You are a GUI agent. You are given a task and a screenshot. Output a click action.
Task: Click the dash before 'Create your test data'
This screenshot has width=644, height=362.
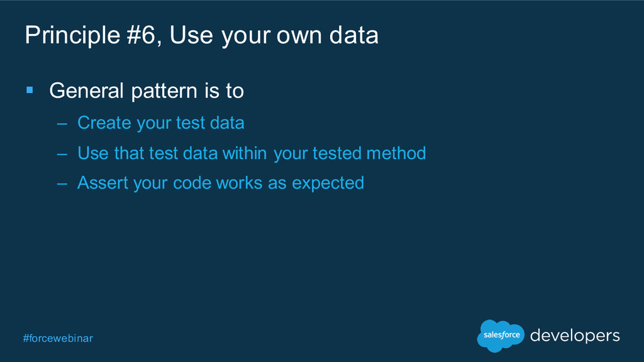[x=62, y=124]
